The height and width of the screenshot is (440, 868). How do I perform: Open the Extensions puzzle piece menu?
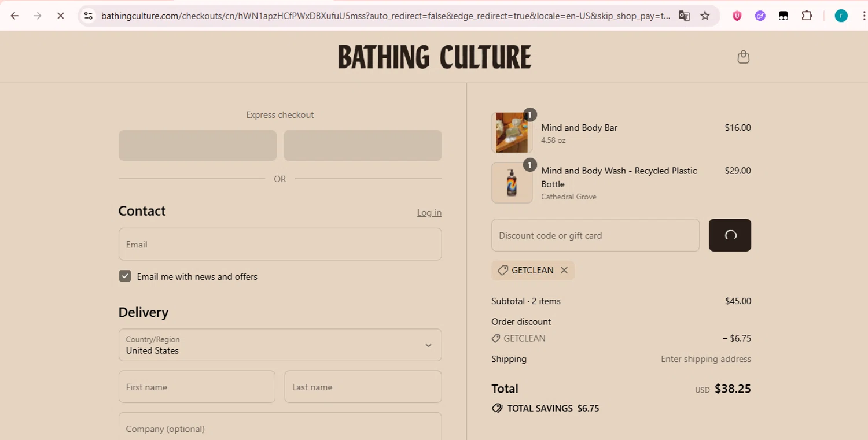coord(807,16)
